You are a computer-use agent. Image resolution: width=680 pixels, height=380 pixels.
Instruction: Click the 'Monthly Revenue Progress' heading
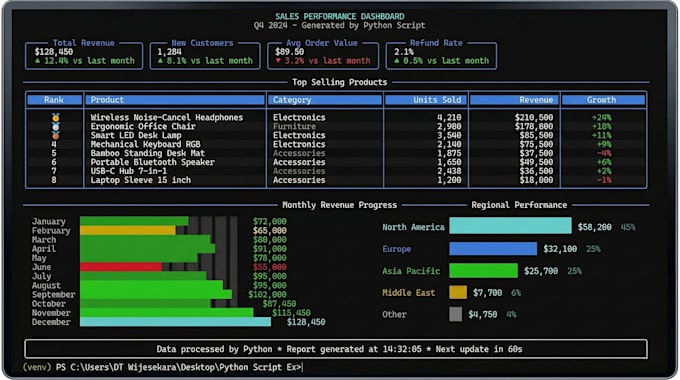click(340, 205)
